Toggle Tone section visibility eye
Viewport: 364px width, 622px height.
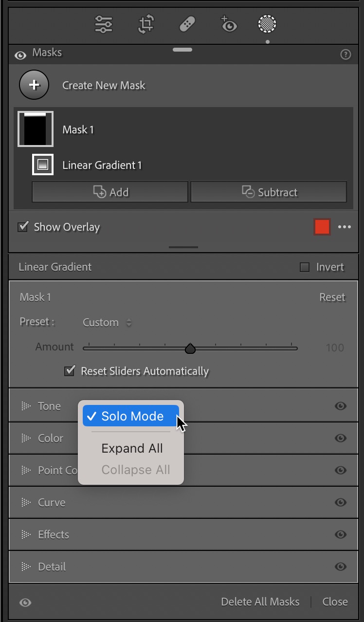341,406
